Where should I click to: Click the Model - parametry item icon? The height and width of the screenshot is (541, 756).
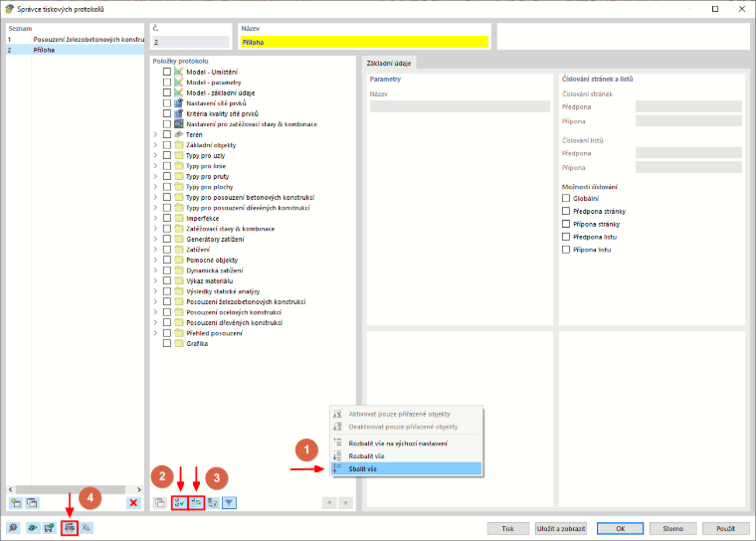coord(179,83)
